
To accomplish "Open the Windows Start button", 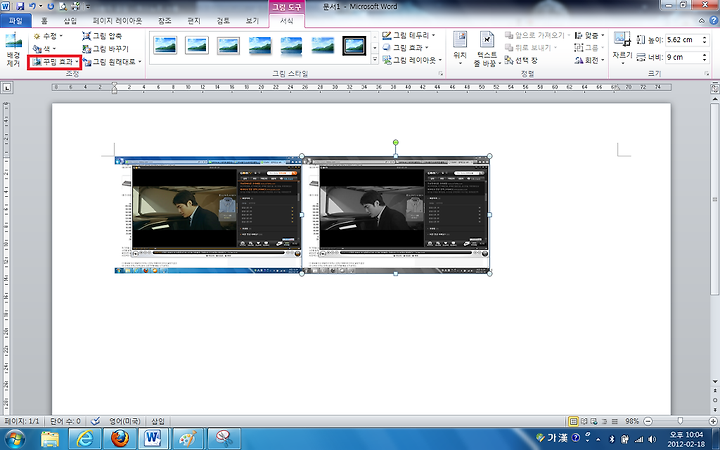I will tap(15, 439).
